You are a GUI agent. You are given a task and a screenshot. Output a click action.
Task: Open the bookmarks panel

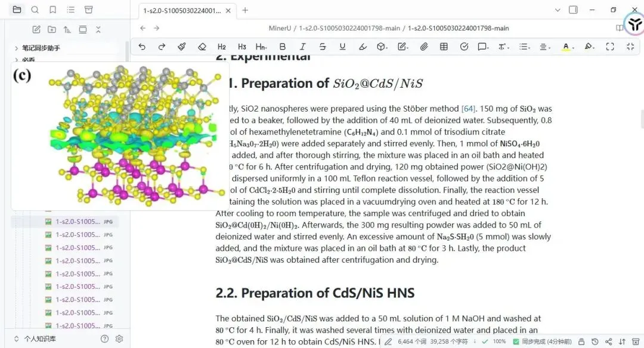[53, 10]
